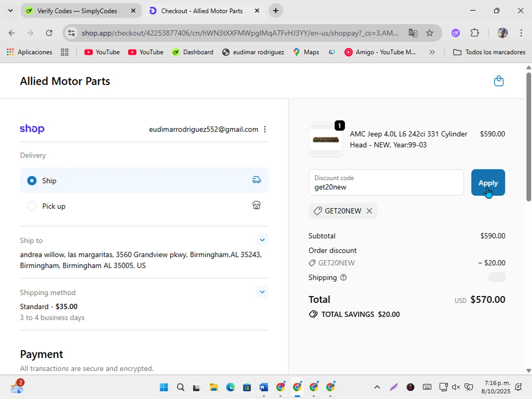
Task: Open Microsoft Store from taskbar
Action: coord(247,387)
